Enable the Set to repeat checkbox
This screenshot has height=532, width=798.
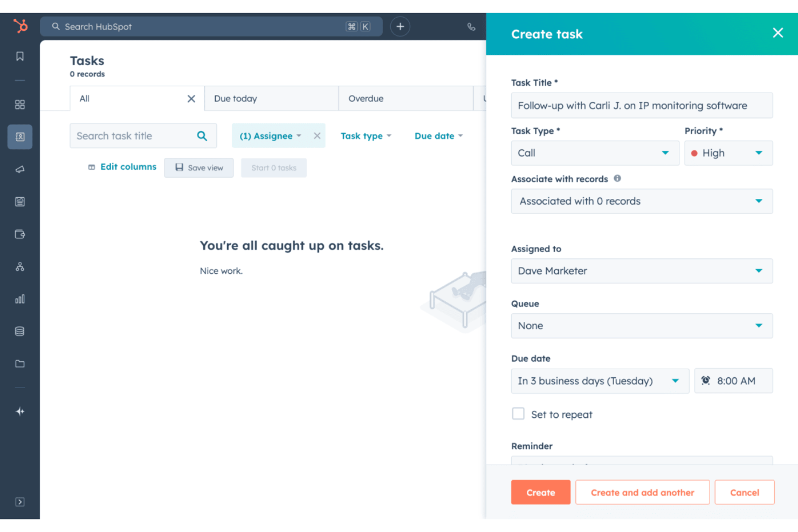[x=518, y=413]
